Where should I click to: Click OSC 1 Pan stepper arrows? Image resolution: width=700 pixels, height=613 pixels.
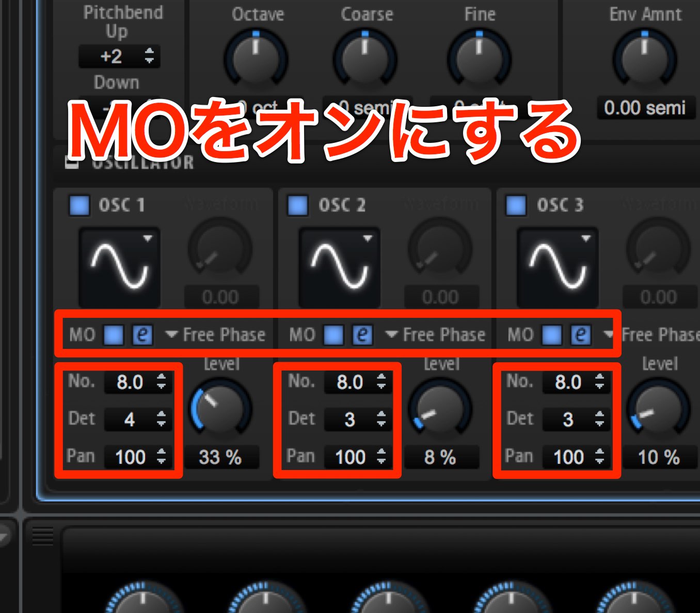point(162,457)
